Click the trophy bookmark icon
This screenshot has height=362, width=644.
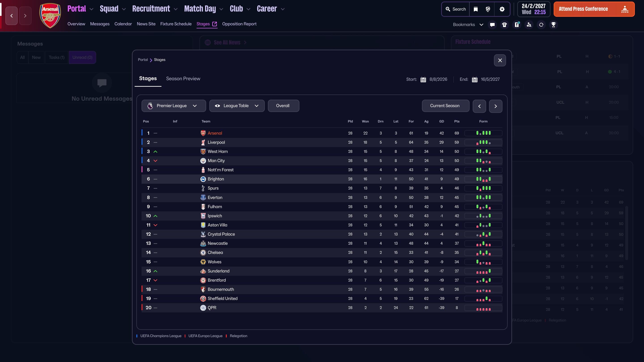(553, 25)
